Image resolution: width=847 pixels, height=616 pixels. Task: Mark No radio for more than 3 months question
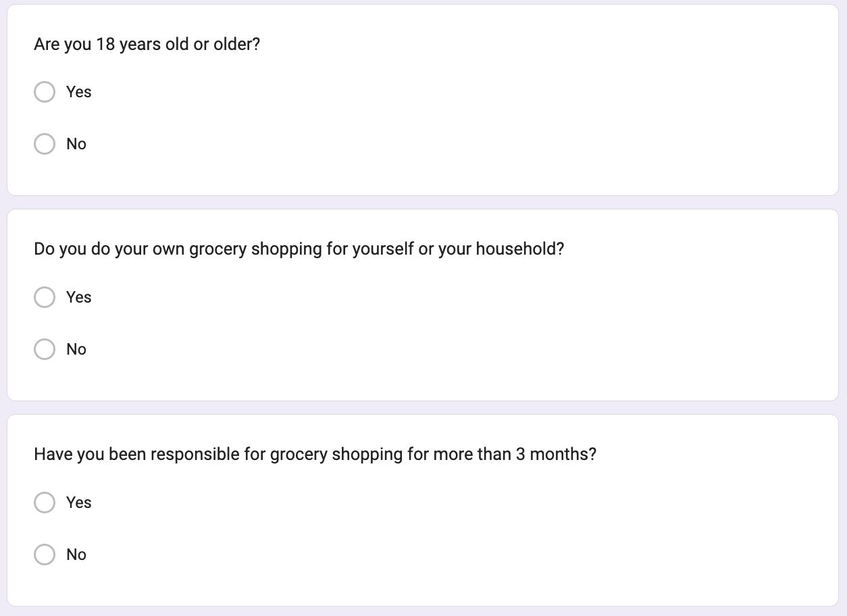[45, 555]
